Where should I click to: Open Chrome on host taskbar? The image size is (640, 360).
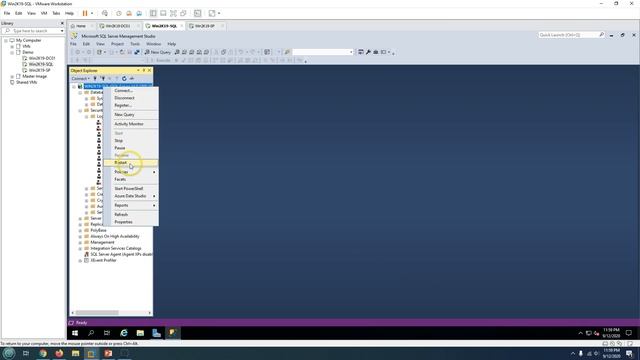tap(43, 353)
